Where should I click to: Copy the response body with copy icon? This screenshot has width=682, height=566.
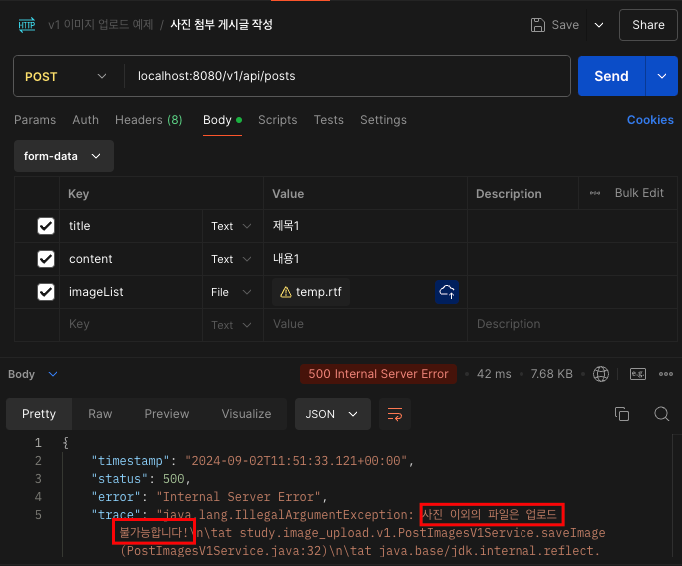coord(622,414)
